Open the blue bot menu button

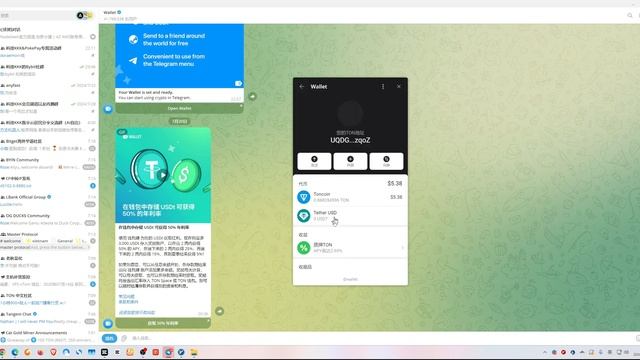109,338
